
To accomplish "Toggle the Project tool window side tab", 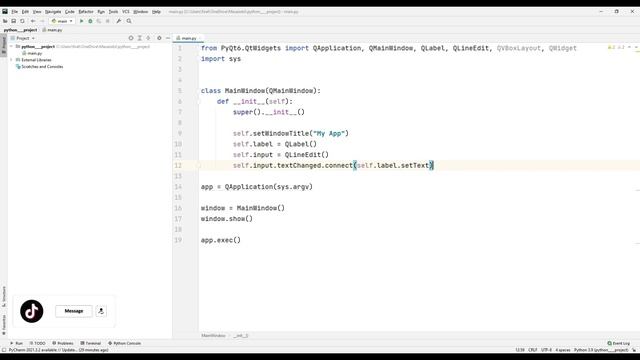I will pos(4,44).
